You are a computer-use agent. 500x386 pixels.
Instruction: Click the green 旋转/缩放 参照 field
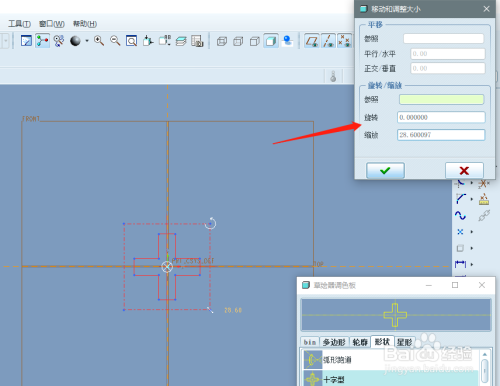(x=442, y=99)
